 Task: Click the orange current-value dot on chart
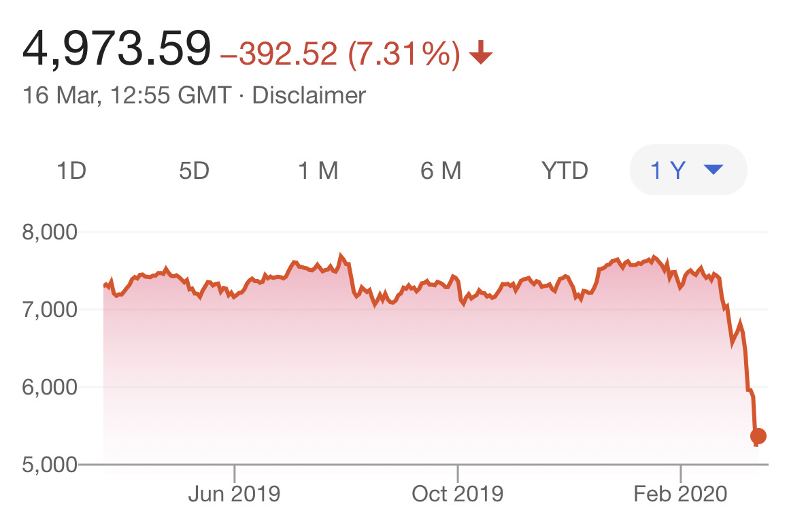coord(758,436)
